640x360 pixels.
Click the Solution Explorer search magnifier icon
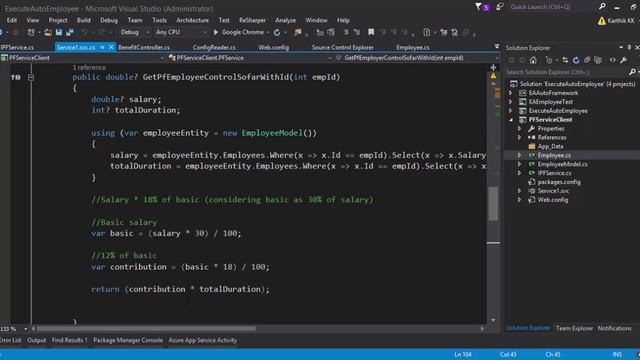pyautogui.click(x=632, y=72)
